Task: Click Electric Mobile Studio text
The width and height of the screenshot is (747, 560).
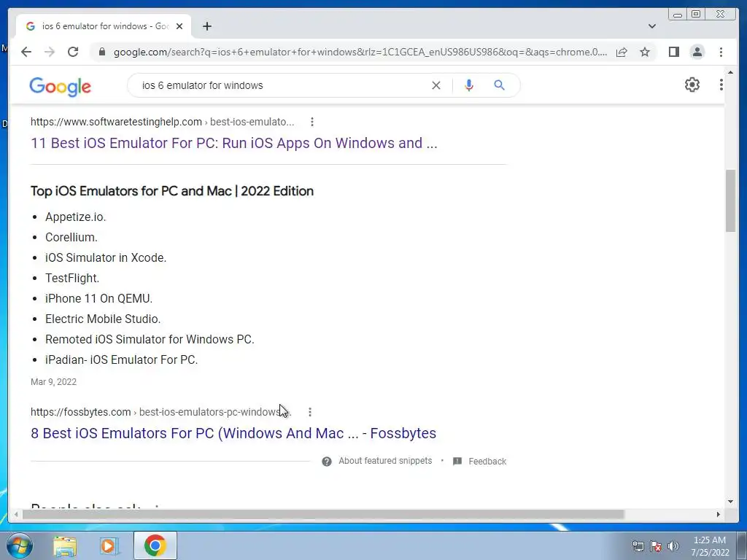Action: click(x=103, y=319)
